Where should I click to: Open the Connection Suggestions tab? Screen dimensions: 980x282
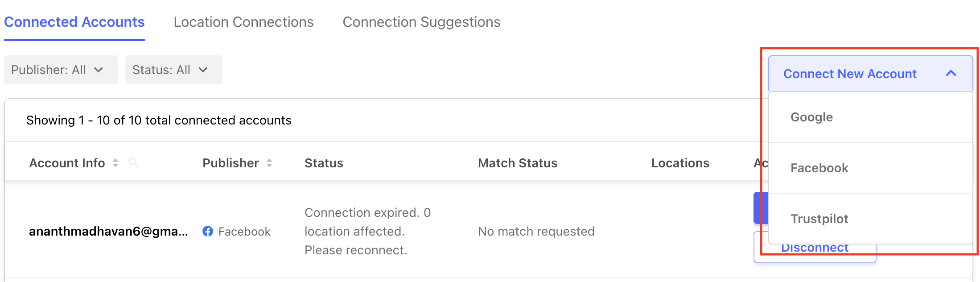click(x=421, y=22)
